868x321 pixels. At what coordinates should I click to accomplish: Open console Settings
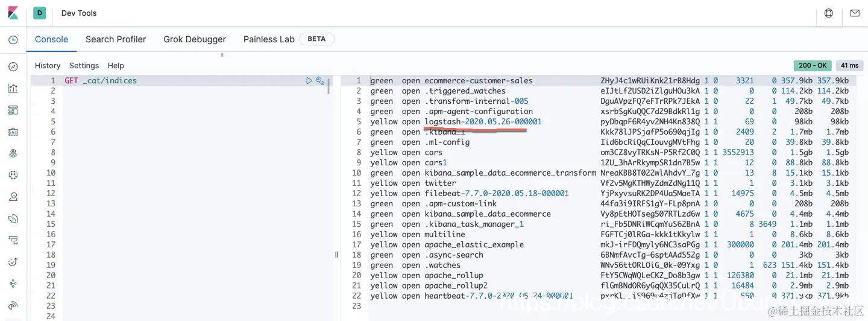click(x=84, y=66)
